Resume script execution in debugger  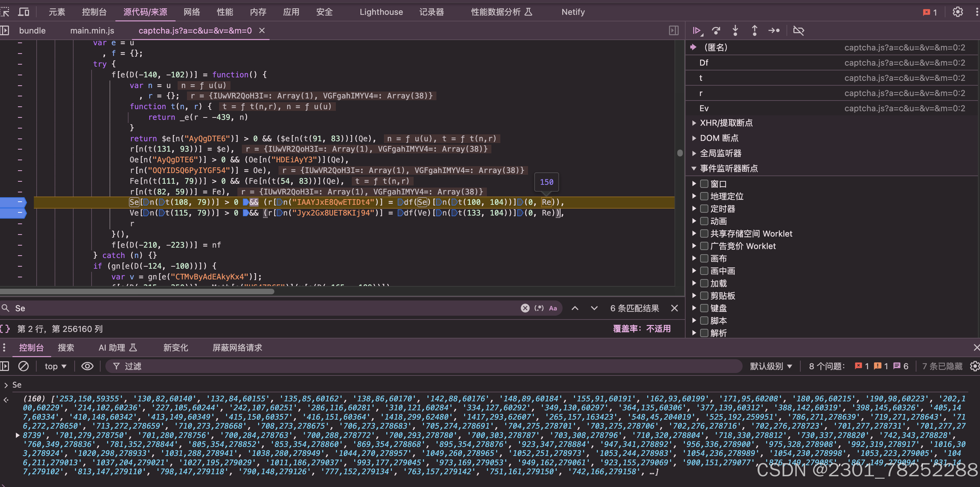click(697, 30)
